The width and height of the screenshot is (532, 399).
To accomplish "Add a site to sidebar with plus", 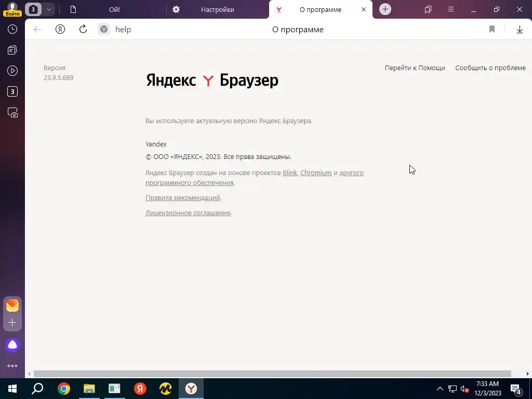I will click(12, 322).
